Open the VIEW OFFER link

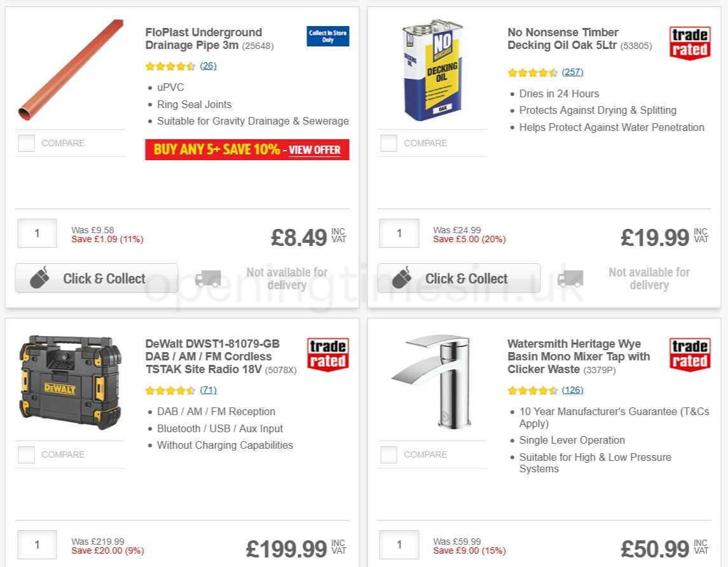pos(314,150)
